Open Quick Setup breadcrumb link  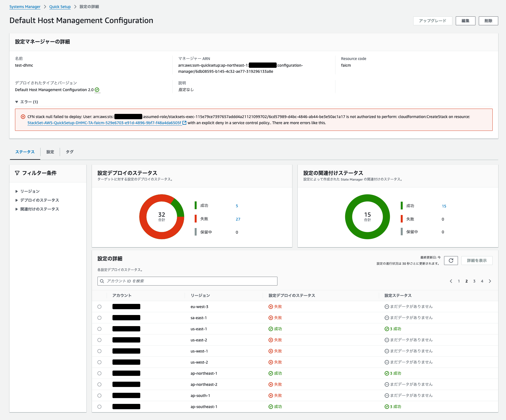click(x=60, y=7)
